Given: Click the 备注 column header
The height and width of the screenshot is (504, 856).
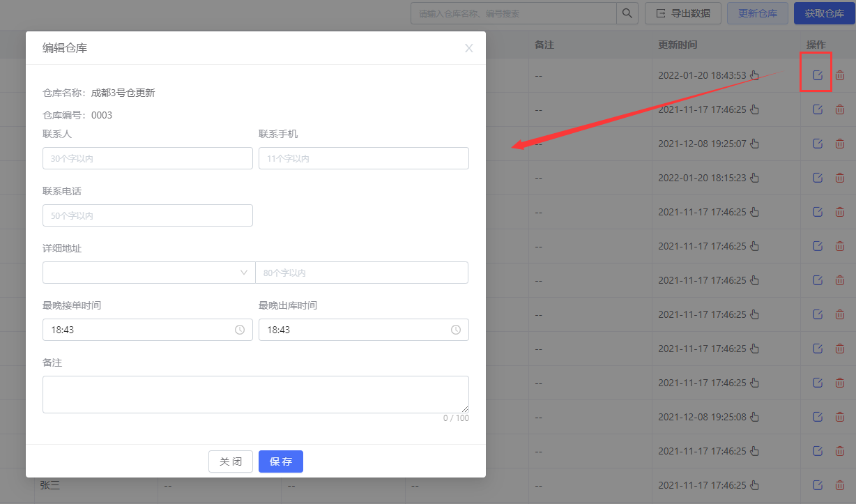Looking at the screenshot, I should pyautogui.click(x=544, y=45).
